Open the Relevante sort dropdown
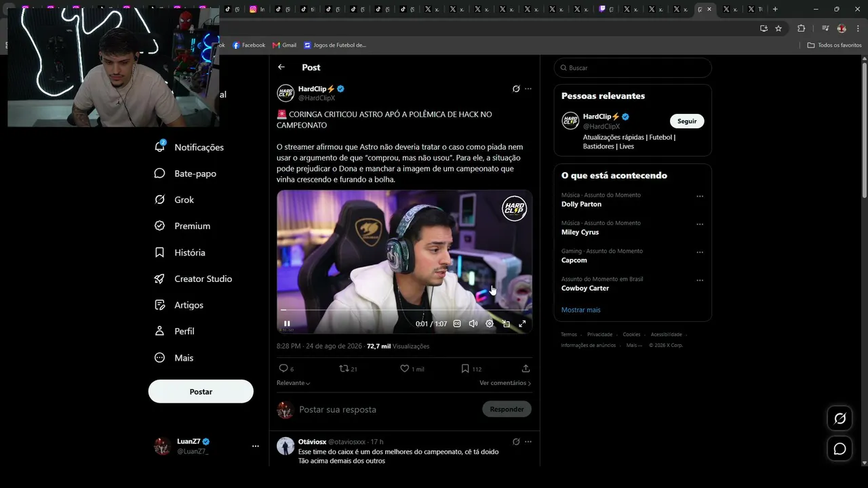 point(294,383)
